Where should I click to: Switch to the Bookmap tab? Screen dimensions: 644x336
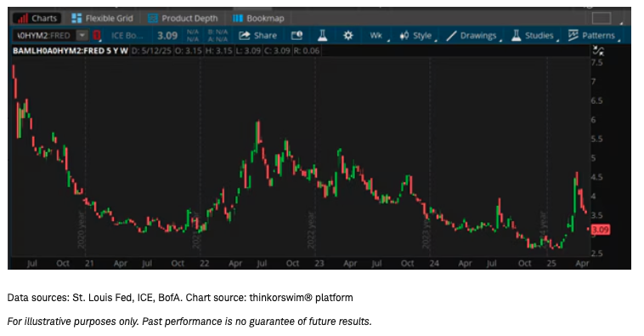pyautogui.click(x=258, y=18)
